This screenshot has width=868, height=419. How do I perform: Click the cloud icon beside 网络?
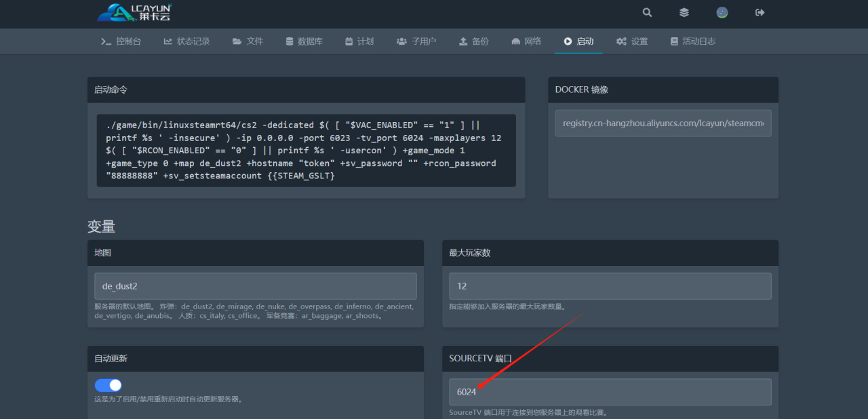[x=516, y=41]
